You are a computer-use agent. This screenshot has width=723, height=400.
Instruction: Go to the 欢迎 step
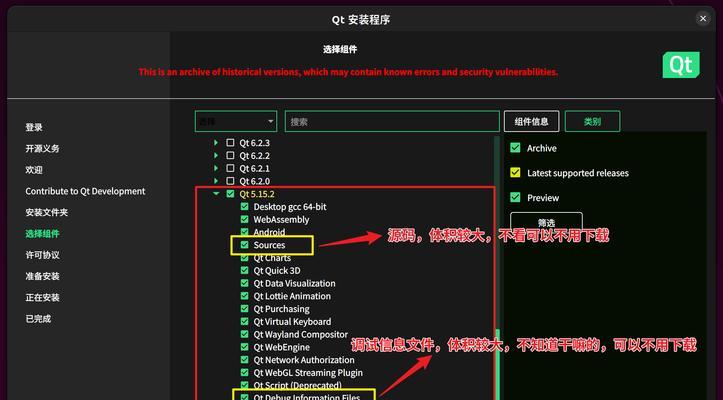point(34,170)
